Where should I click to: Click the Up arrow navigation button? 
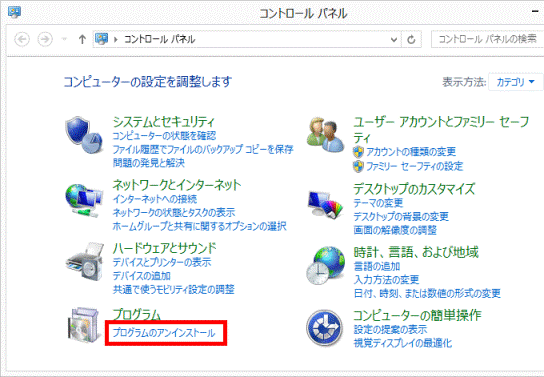[82, 39]
